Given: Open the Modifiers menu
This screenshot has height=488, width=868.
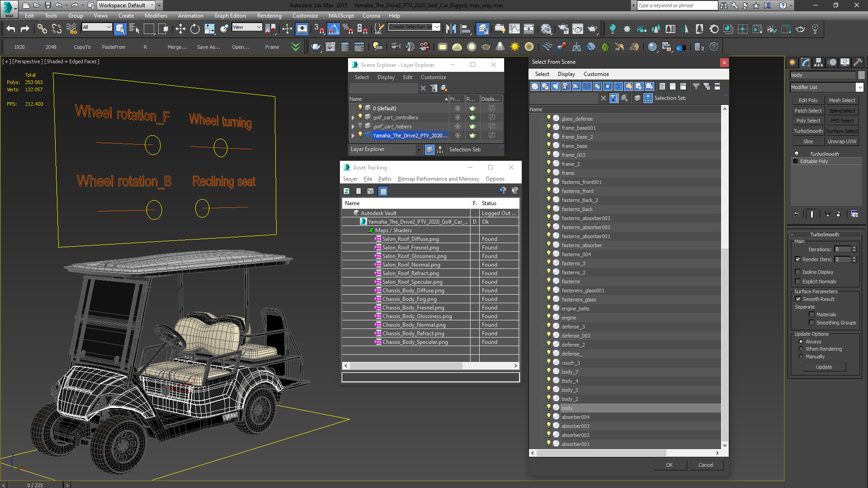Looking at the screenshot, I should pyautogui.click(x=156, y=15).
